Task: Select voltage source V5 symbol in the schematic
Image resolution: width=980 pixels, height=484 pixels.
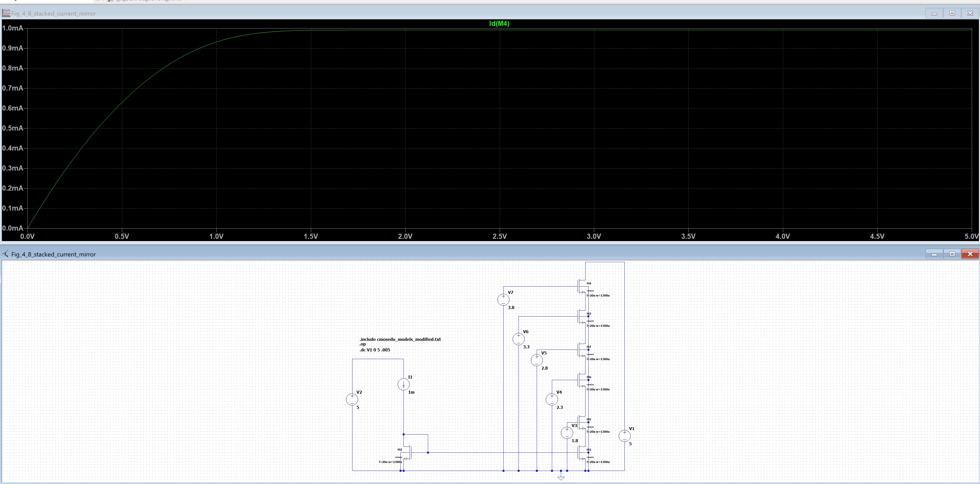Action: [x=537, y=360]
